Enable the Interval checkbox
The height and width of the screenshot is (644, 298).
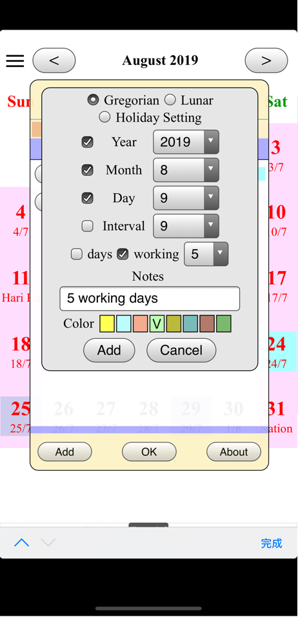pos(87,226)
